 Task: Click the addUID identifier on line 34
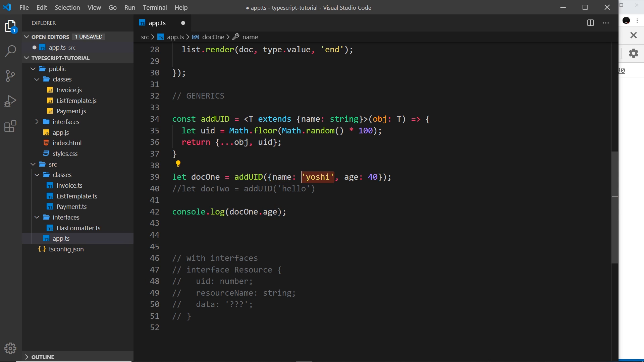(215, 119)
